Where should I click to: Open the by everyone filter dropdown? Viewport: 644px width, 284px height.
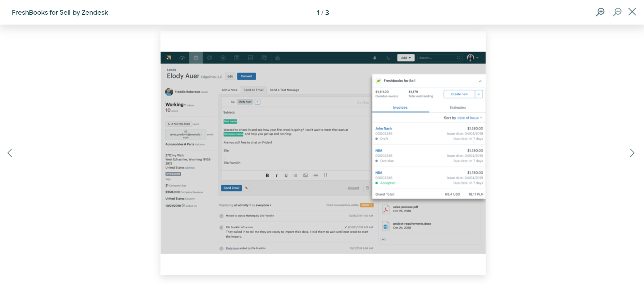263,205
